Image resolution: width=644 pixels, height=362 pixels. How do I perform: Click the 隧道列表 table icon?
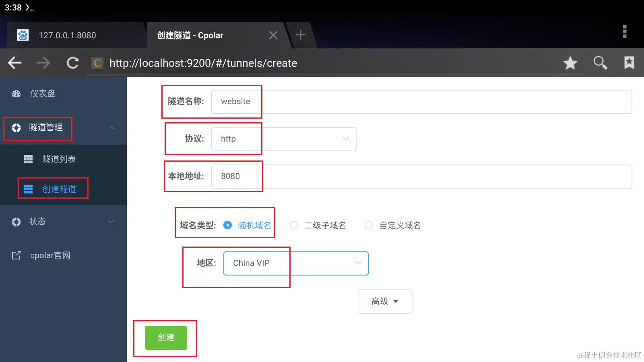click(28, 159)
